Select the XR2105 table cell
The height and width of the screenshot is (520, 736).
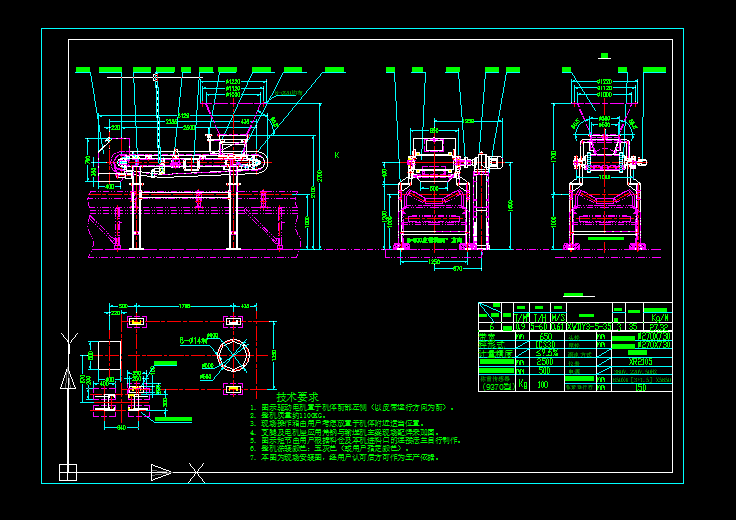click(x=640, y=362)
